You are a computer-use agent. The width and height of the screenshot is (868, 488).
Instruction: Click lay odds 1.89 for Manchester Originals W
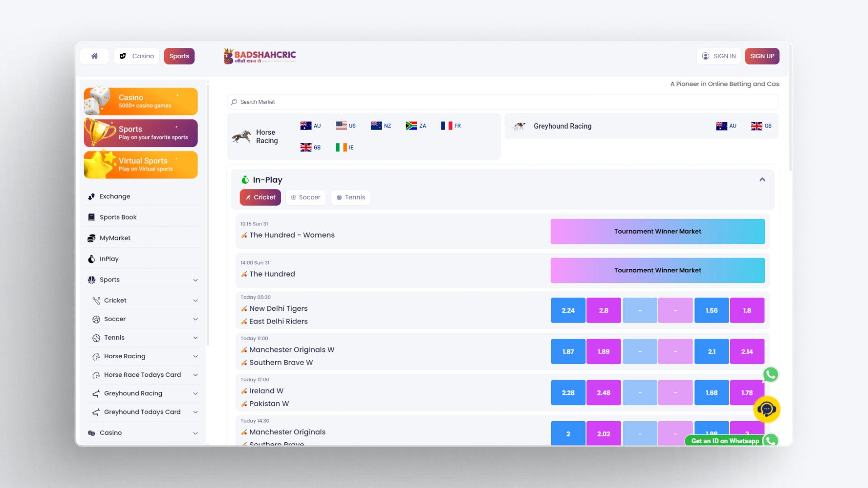click(x=604, y=352)
